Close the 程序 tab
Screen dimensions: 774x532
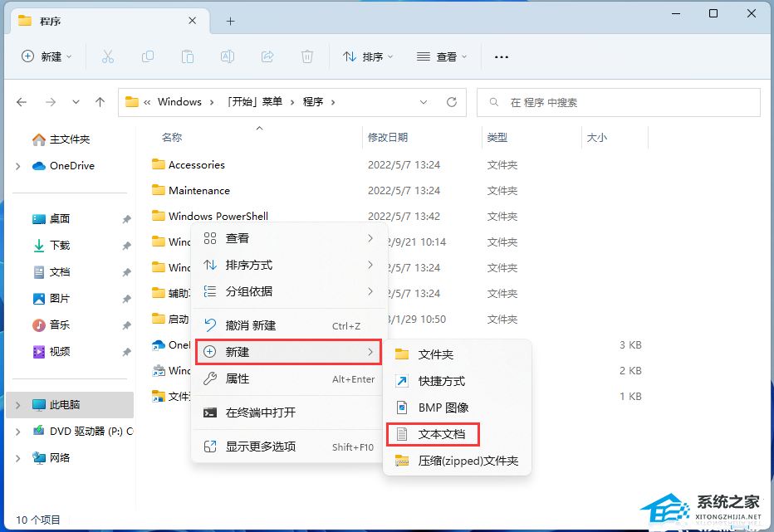click(x=193, y=21)
